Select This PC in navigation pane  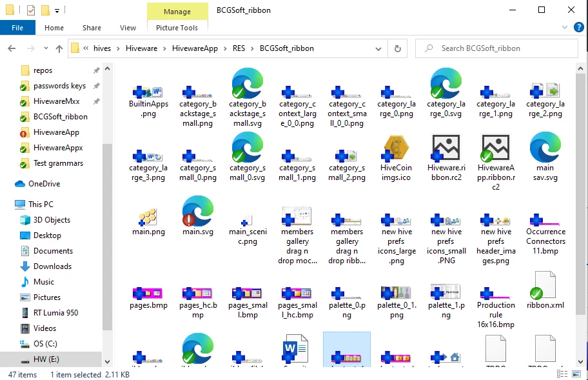click(41, 205)
